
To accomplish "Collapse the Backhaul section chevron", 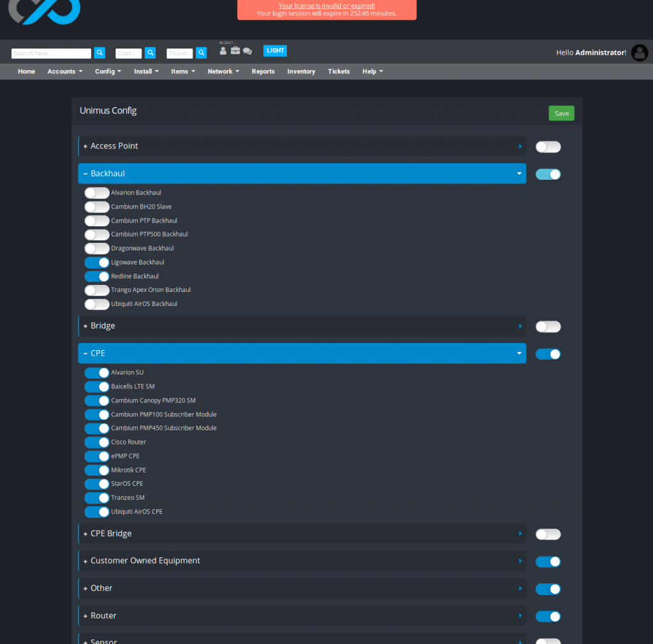I will (x=519, y=173).
